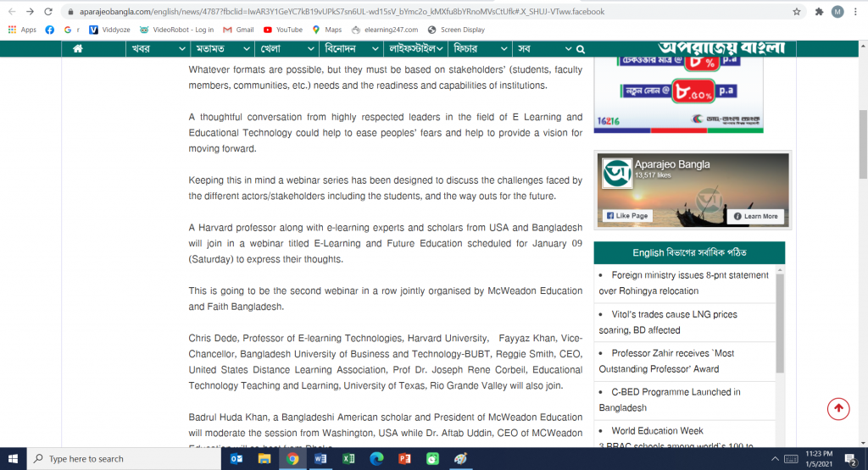Open Word from the taskbar
The height and width of the screenshot is (470, 868).
tap(320, 459)
